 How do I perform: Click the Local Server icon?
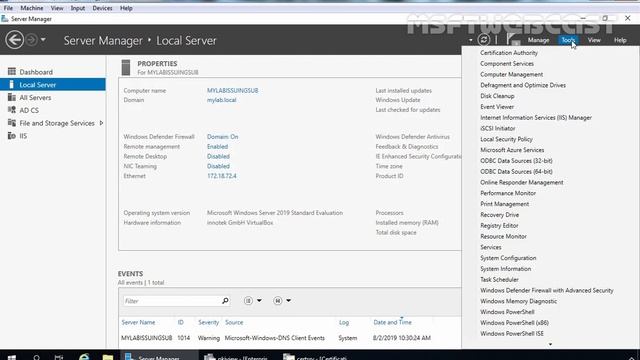click(11, 84)
